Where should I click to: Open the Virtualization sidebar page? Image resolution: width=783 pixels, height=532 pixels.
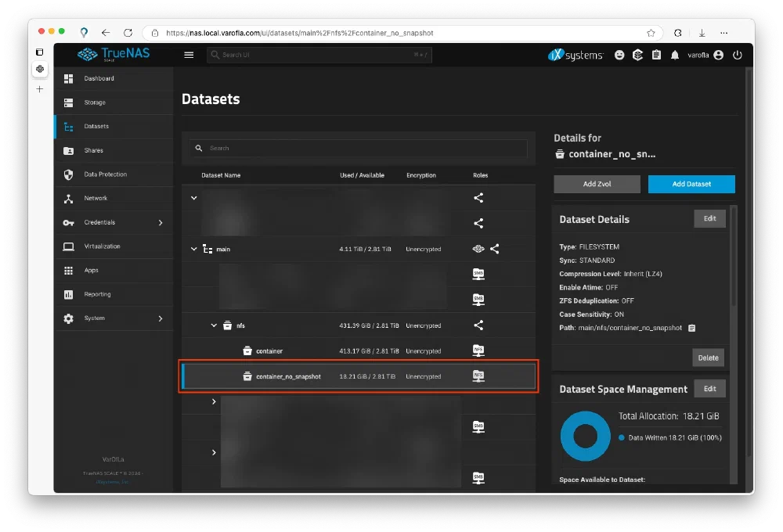102,246
